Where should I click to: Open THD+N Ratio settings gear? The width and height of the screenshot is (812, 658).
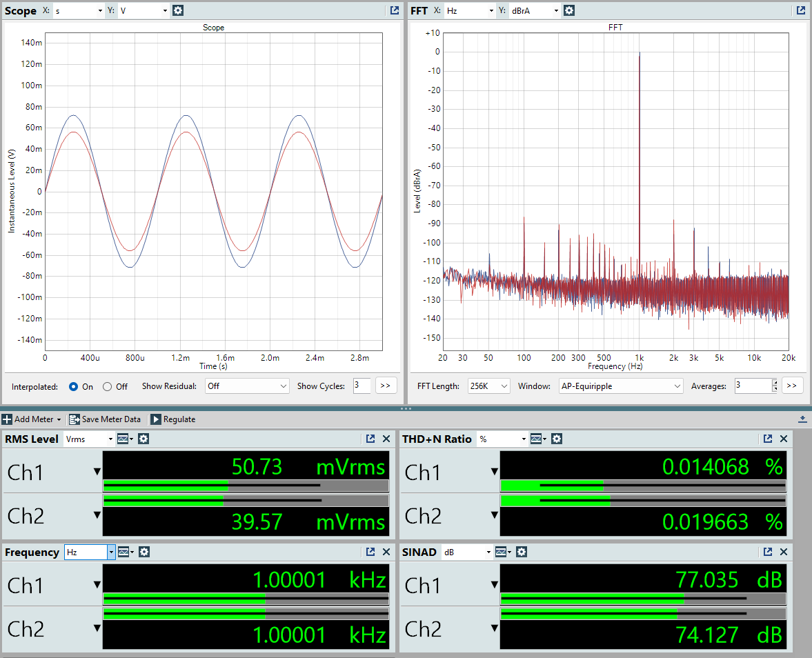556,439
